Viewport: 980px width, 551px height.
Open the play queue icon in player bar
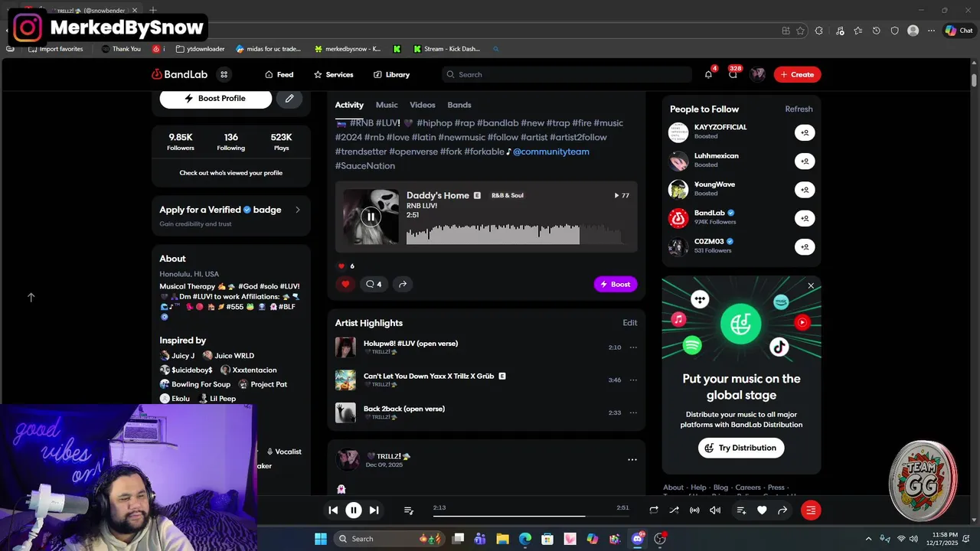tap(409, 510)
